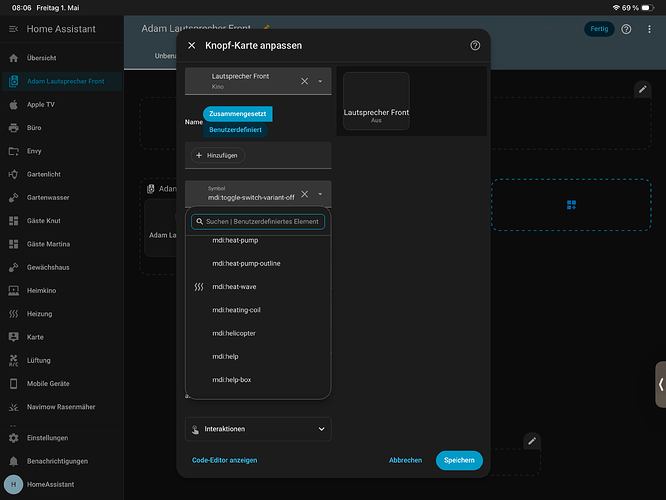
Task: Click the Heizung heat wave icon
Action: pos(14,314)
